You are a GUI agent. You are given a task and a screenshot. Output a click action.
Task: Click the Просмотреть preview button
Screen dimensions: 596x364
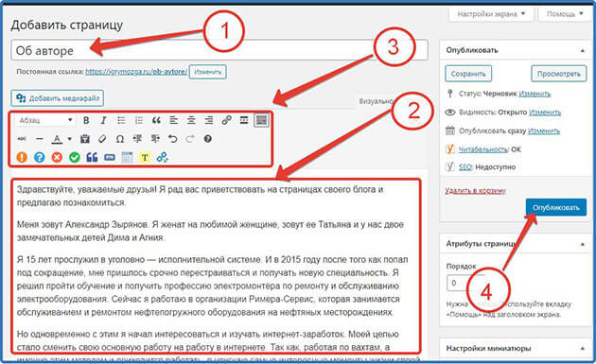(559, 74)
